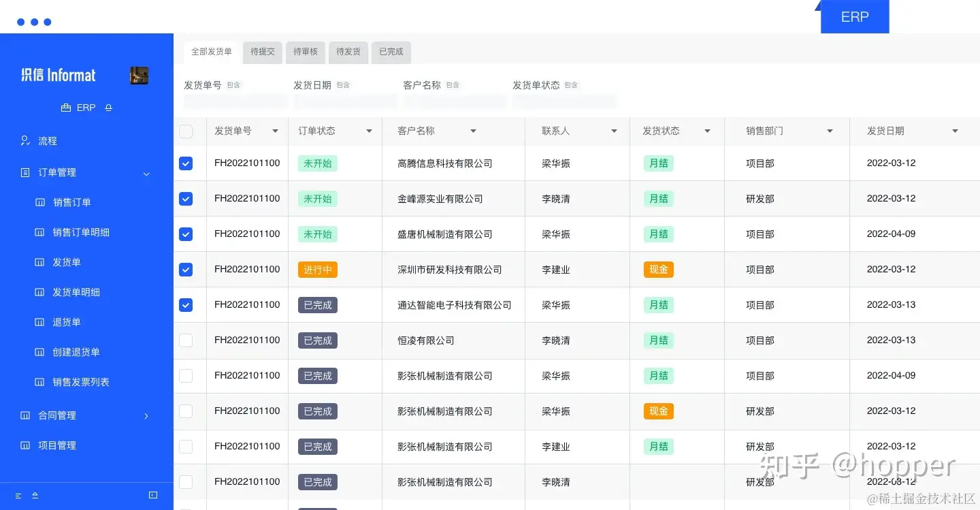Open the user avatar thumbnail

pyautogui.click(x=139, y=76)
